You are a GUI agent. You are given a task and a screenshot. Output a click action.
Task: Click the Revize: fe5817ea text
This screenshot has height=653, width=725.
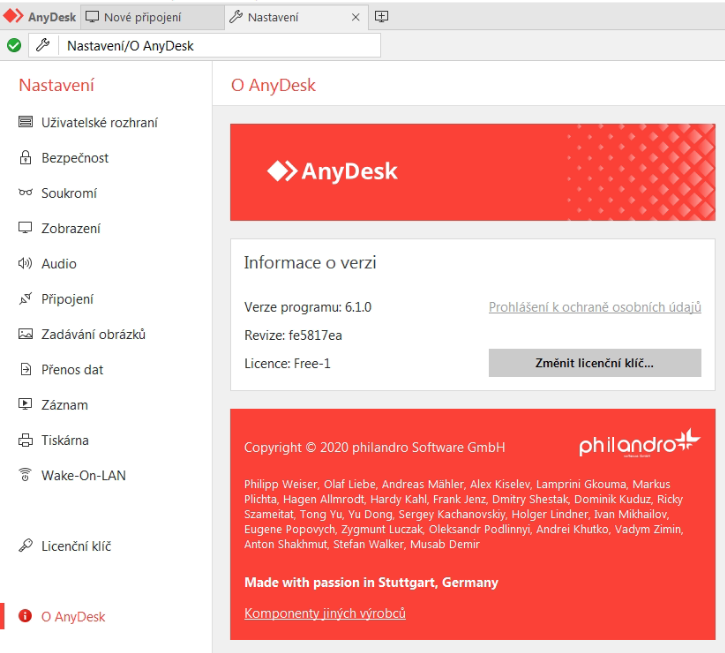[x=293, y=335]
